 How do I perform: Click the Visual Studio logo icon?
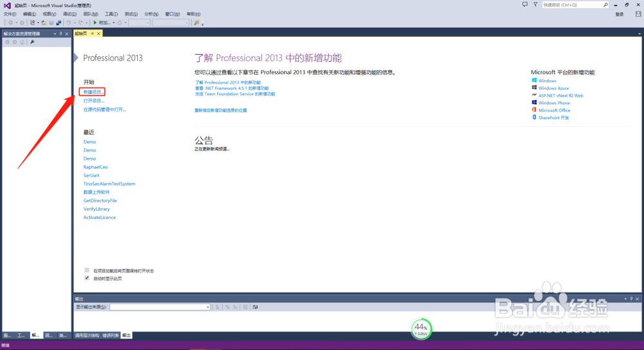point(7,5)
